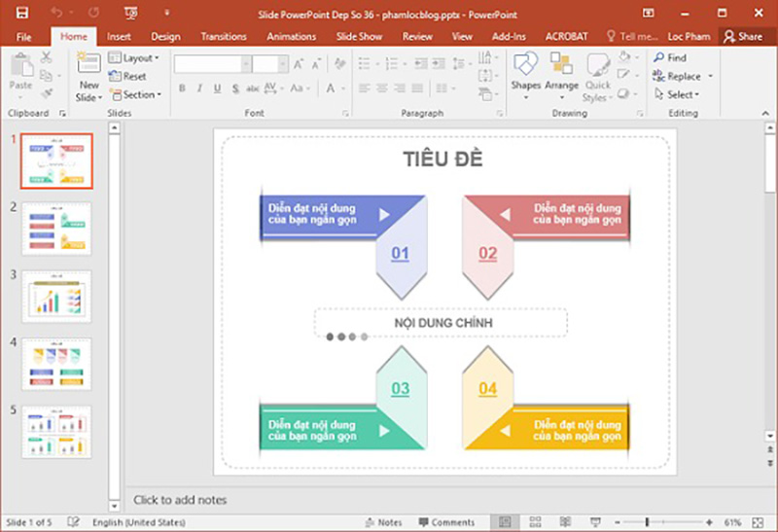Convert text to SmartArt icon
This screenshot has width=778, height=532.
pyautogui.click(x=485, y=93)
